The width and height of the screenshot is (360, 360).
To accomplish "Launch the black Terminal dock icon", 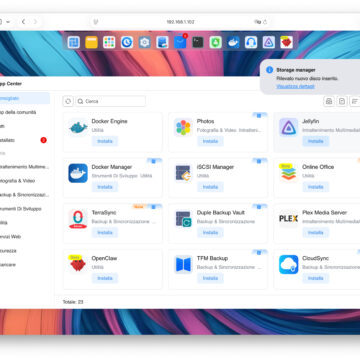I will coord(198,42).
